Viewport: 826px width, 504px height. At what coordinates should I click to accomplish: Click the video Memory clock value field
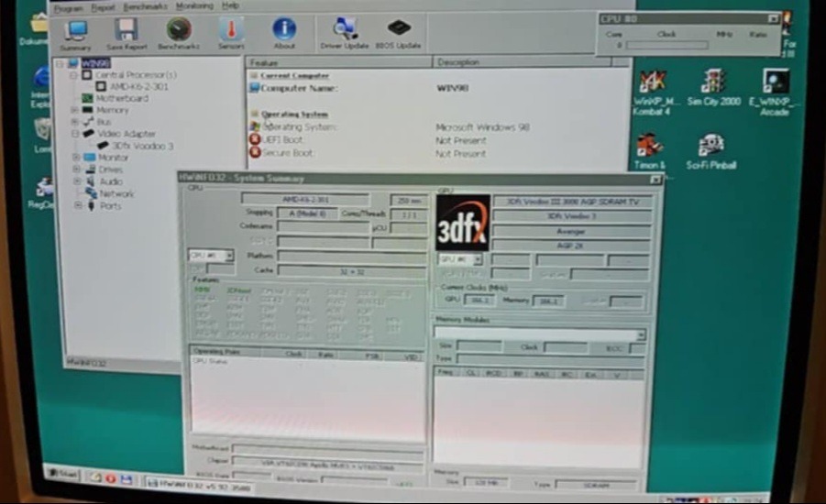[548, 301]
